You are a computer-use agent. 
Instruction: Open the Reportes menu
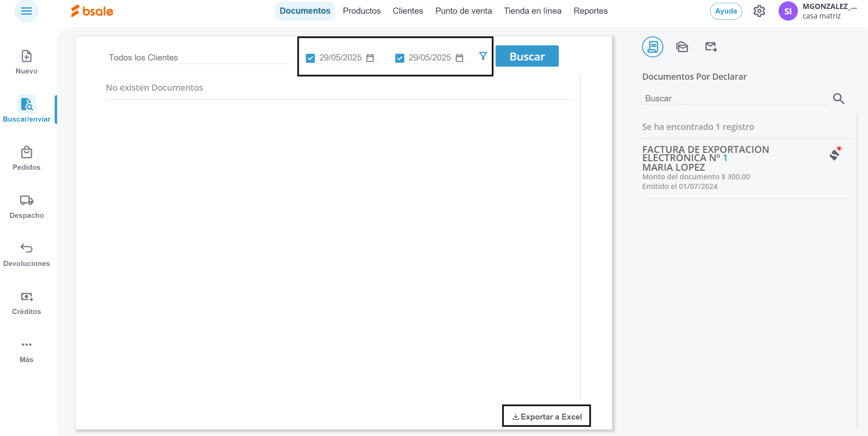click(x=590, y=11)
